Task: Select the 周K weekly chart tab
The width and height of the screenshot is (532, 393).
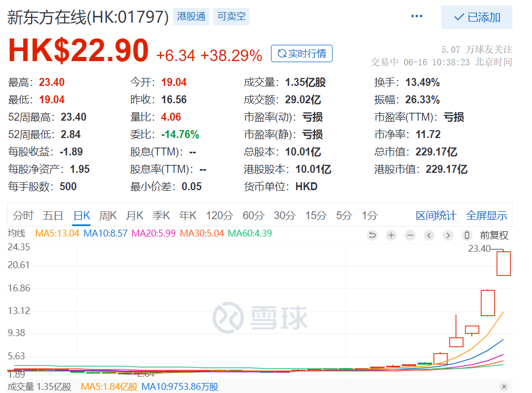Action: [x=108, y=215]
